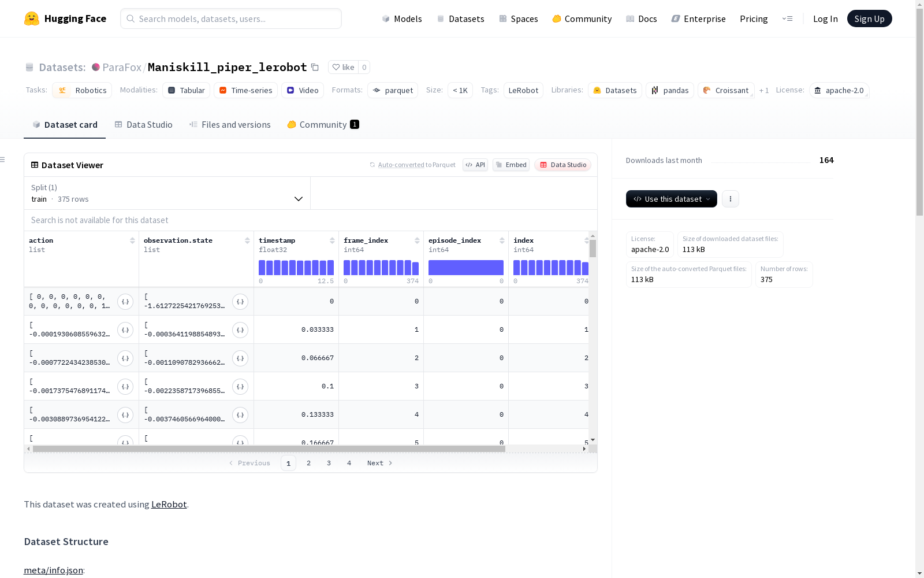This screenshot has width=924, height=578.
Task: Focus the search models, datasets, users field
Action: point(231,18)
